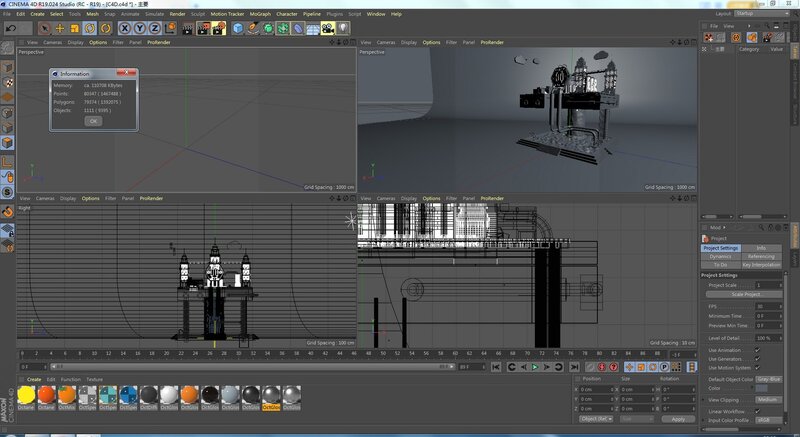Click OK in the Information dialog
Image resolution: width=800 pixels, height=437 pixels.
point(92,120)
